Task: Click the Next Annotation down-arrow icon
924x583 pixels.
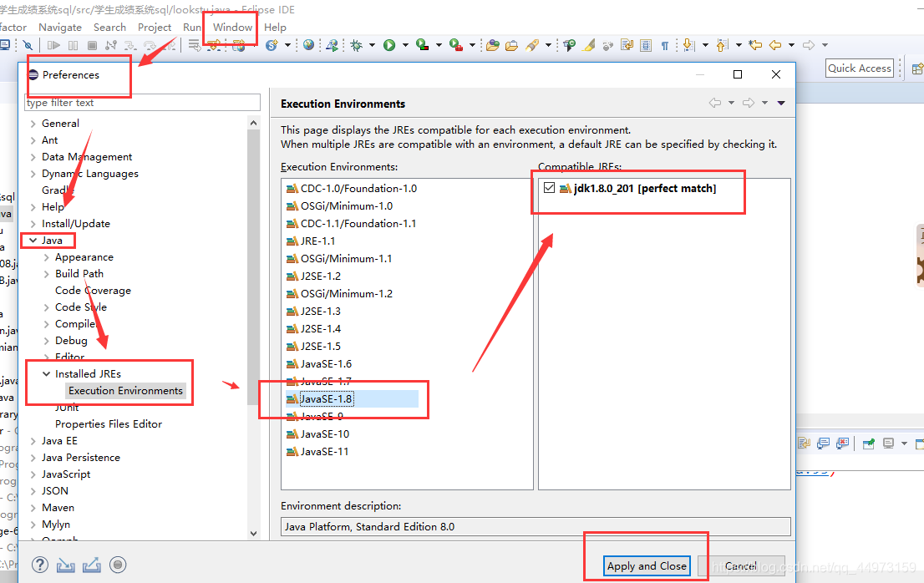Action: (688, 45)
